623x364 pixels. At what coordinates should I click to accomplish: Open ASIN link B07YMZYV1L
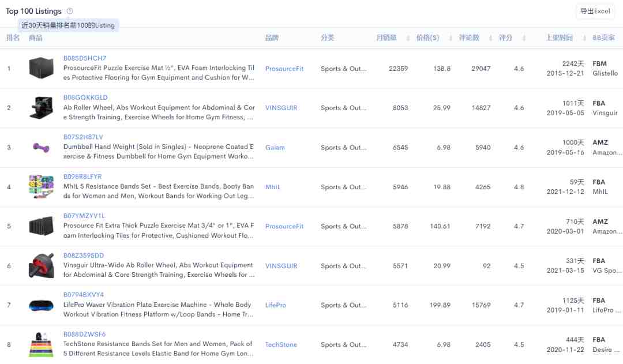point(84,216)
